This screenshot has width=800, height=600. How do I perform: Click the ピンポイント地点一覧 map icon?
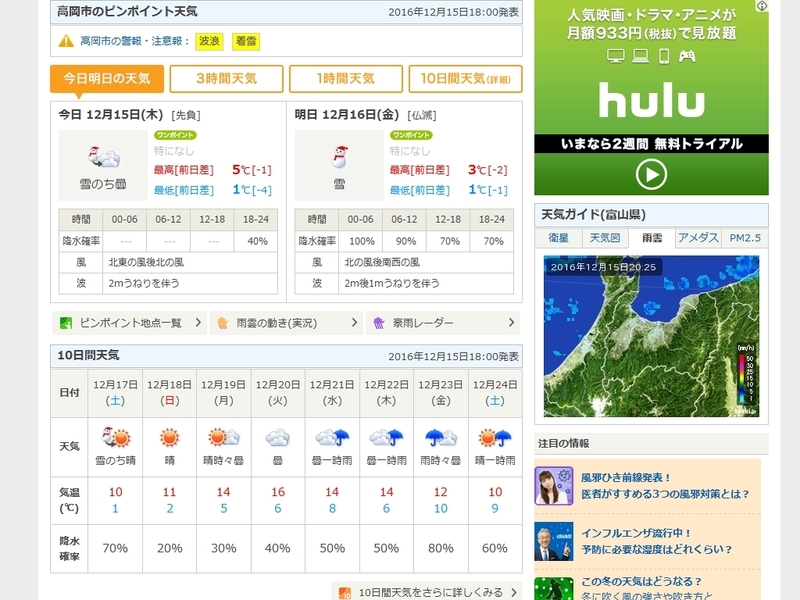click(x=66, y=323)
